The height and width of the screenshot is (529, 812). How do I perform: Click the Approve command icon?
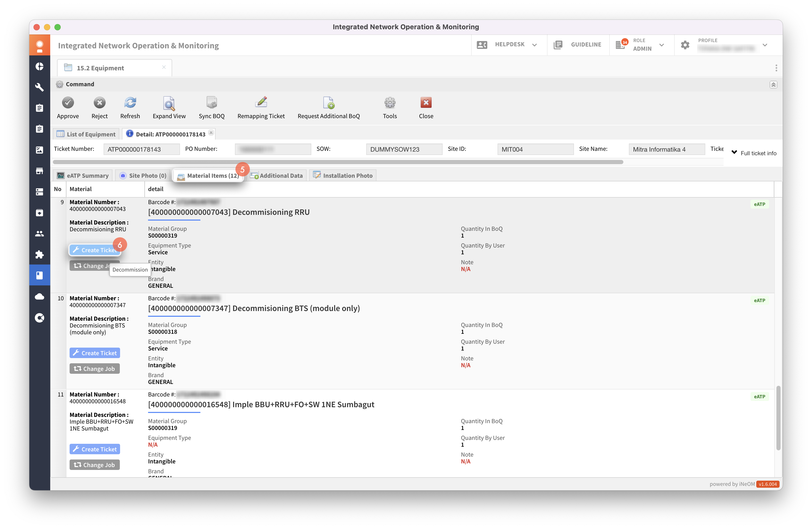[x=68, y=103]
